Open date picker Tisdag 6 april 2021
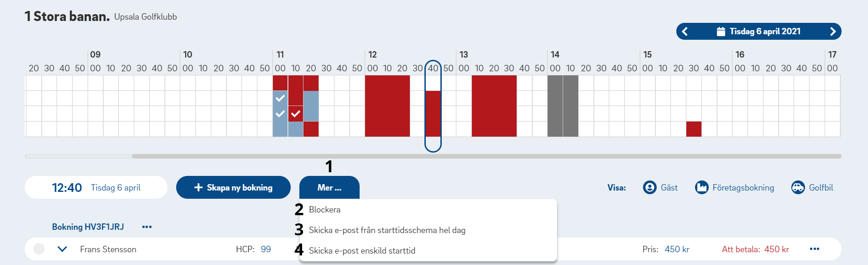Screen dimensions: 868x265 tap(759, 32)
